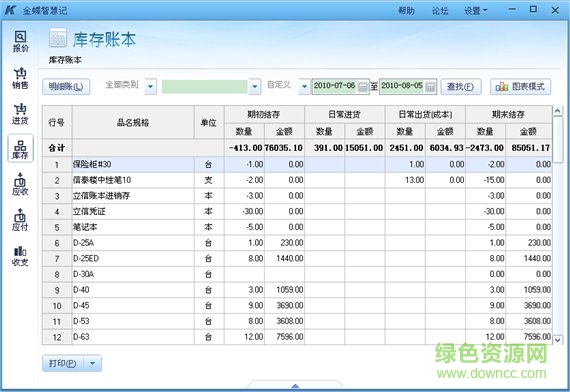Image resolution: width=570 pixels, height=392 pixels.
Task: Open the green product filter dropdown arrow
Action: 255,87
